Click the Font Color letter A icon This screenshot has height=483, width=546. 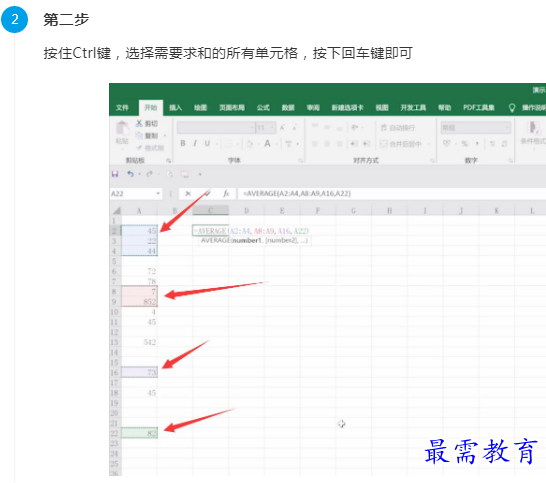tap(267, 143)
